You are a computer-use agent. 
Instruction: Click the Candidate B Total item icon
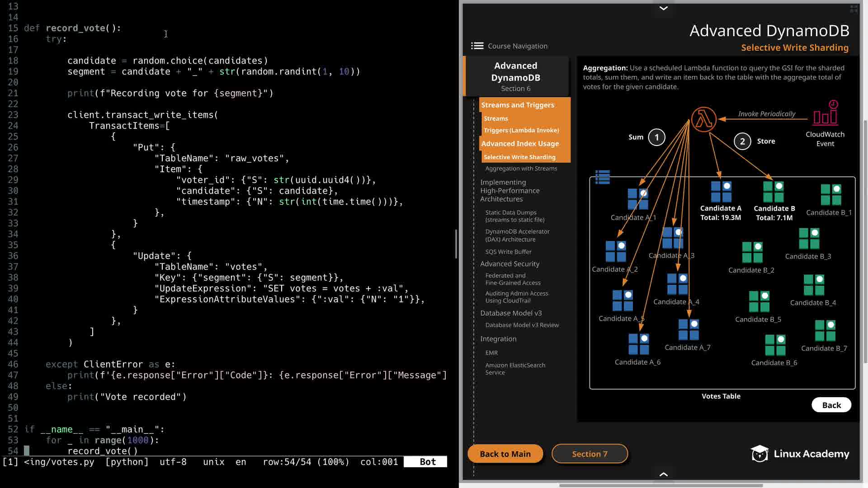774,192
